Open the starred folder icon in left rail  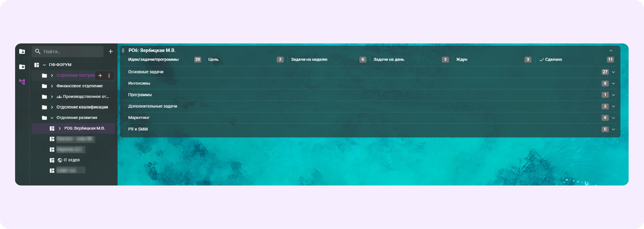(x=22, y=67)
